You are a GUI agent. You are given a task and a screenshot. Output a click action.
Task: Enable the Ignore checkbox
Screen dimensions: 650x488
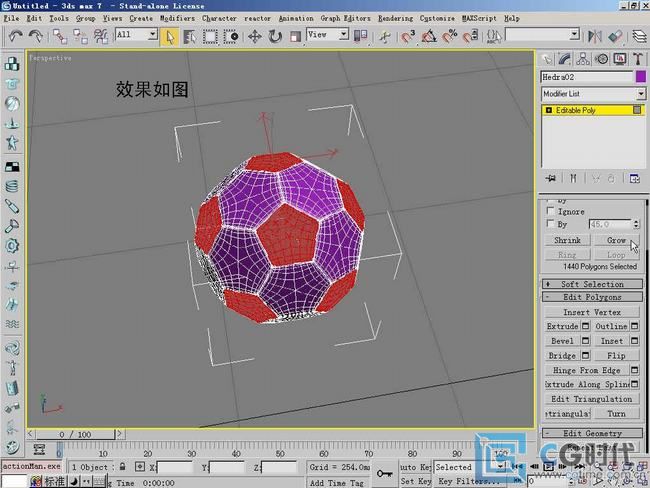tap(551, 211)
